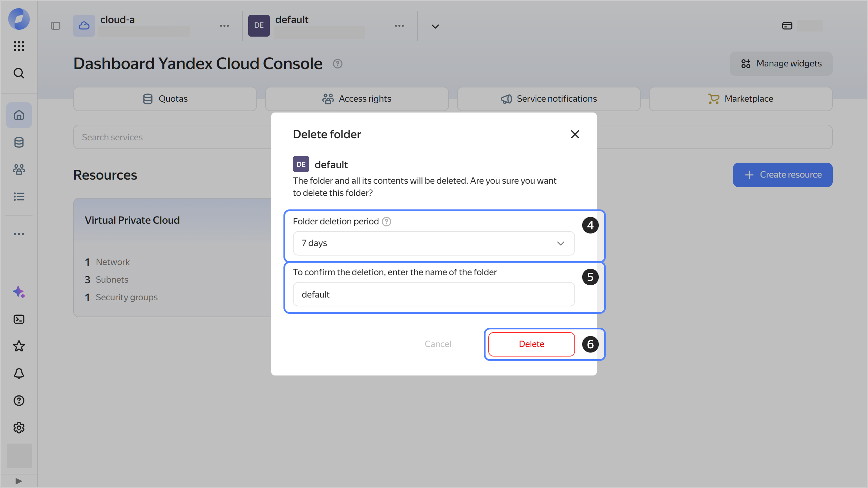Close the Delete folder dialog
This screenshot has height=488, width=868.
[575, 134]
